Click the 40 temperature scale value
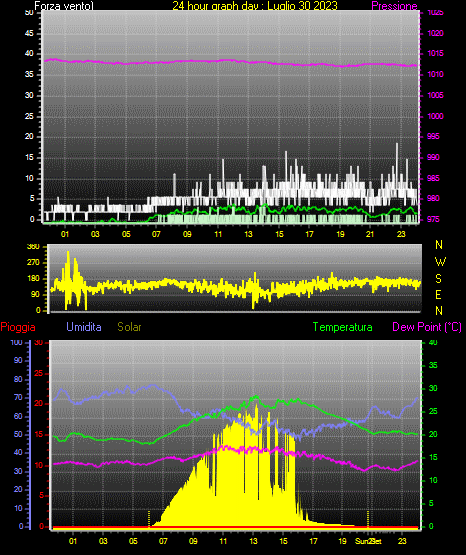This screenshot has width=466, height=555. [x=433, y=342]
